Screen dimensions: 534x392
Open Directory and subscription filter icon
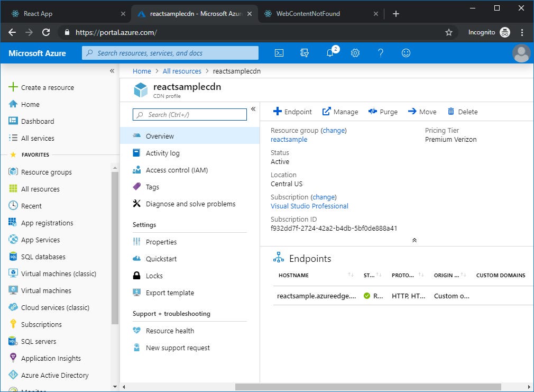tap(304, 53)
